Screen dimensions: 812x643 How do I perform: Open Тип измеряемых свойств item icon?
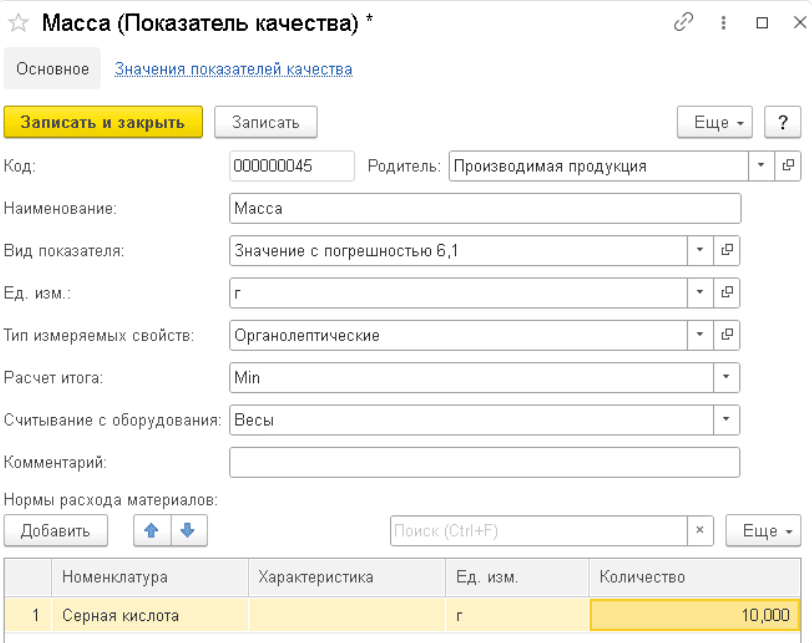click(727, 335)
